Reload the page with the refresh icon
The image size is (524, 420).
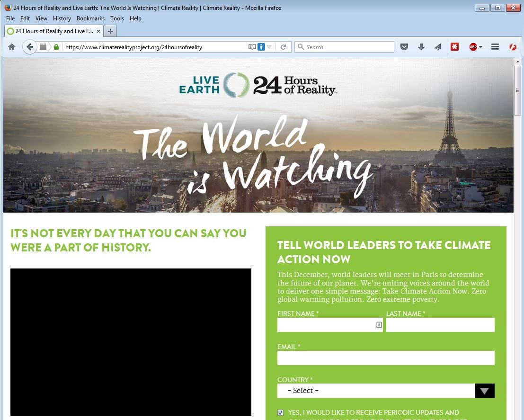[x=283, y=47]
